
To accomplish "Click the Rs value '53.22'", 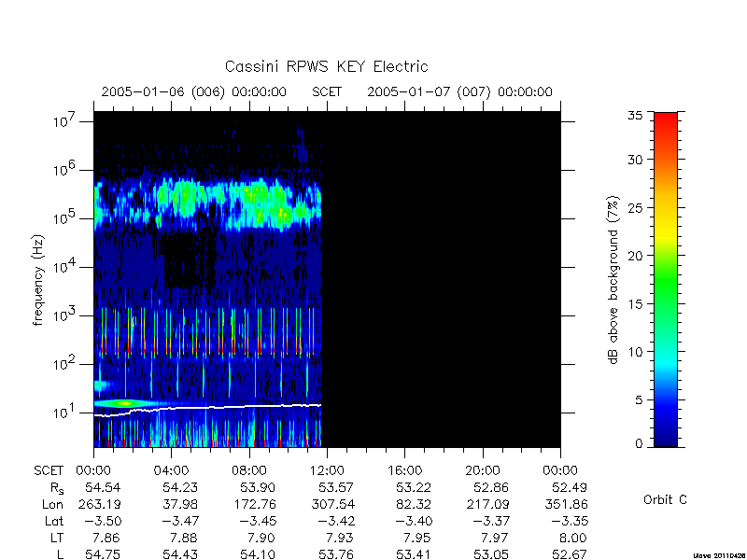I will 414,487.
